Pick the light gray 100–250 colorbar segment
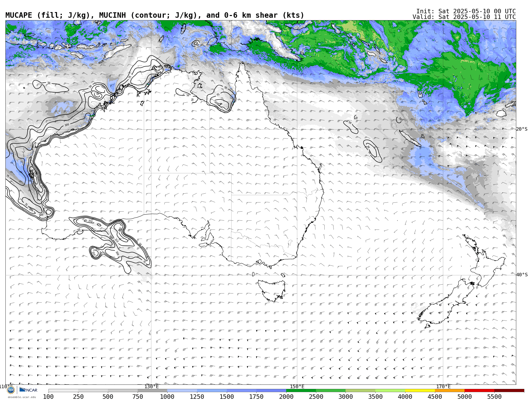Viewport: 532px width, 400px height. [63, 391]
